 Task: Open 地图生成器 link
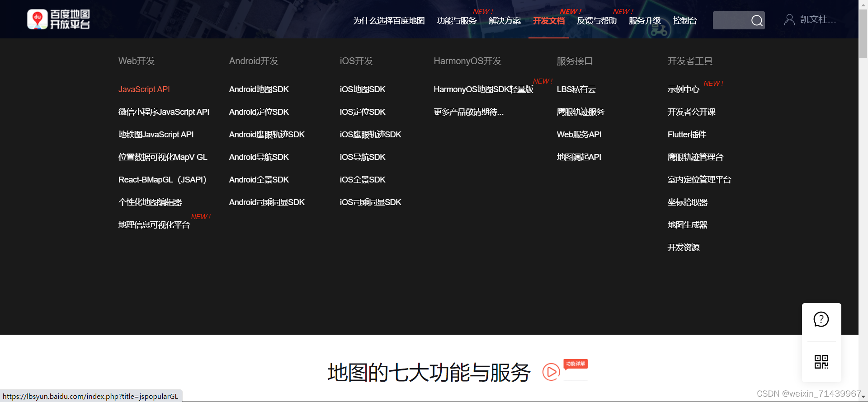click(x=688, y=225)
